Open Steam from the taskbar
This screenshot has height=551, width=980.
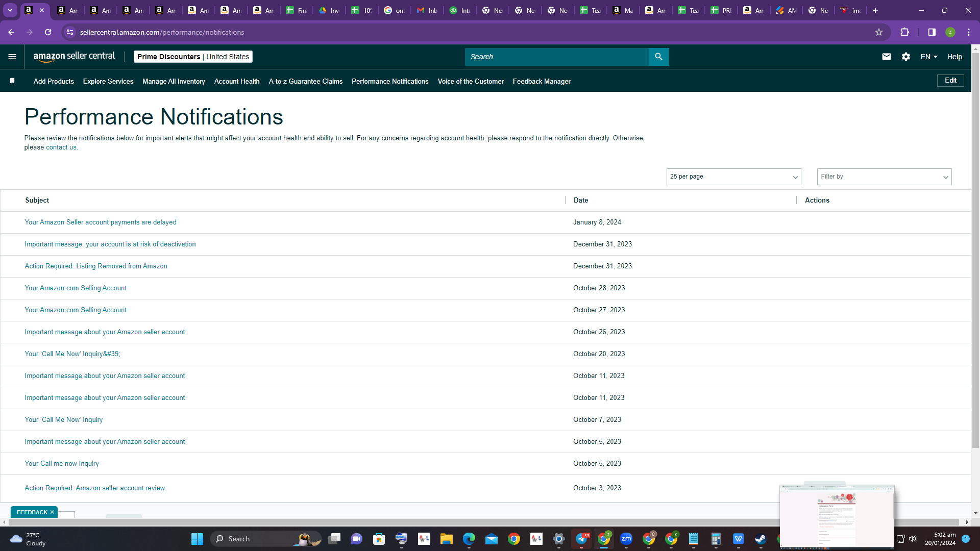pos(761,539)
